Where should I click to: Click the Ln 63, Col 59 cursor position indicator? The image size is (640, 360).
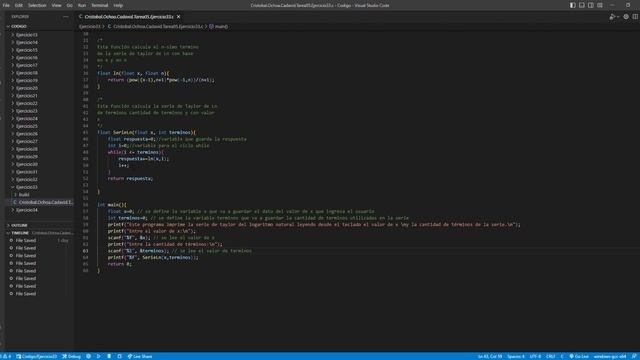(490, 356)
